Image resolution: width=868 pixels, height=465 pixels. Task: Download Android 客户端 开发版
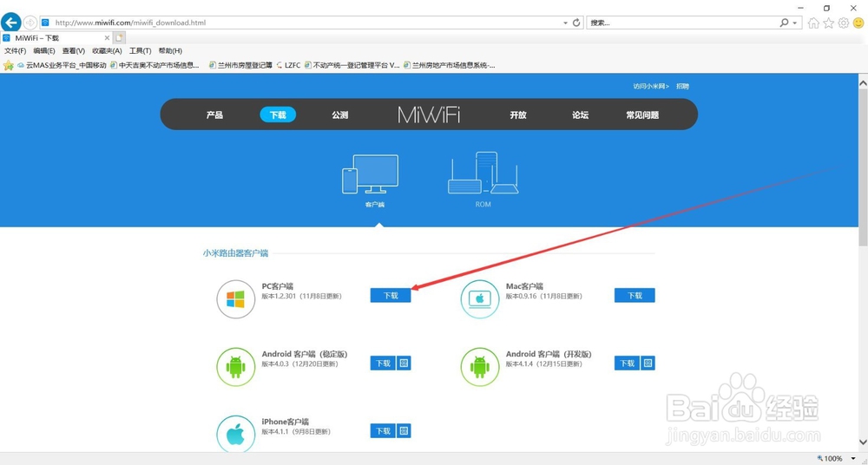(x=628, y=363)
